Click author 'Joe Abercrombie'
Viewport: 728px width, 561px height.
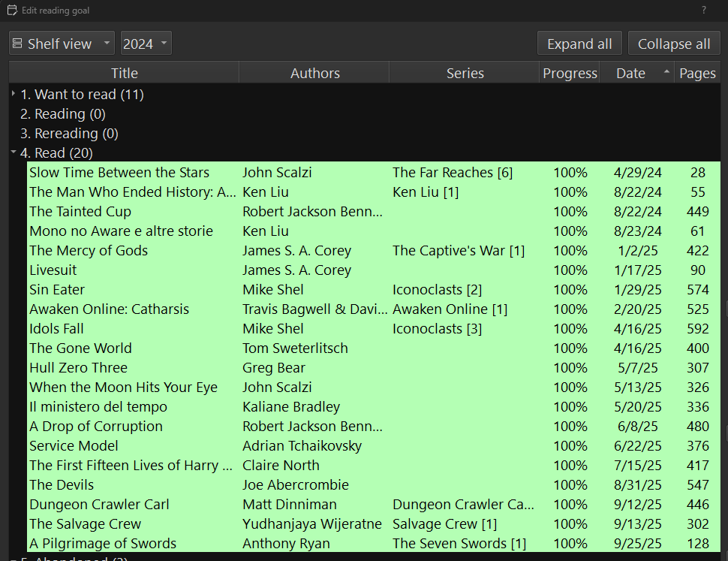pyautogui.click(x=296, y=484)
